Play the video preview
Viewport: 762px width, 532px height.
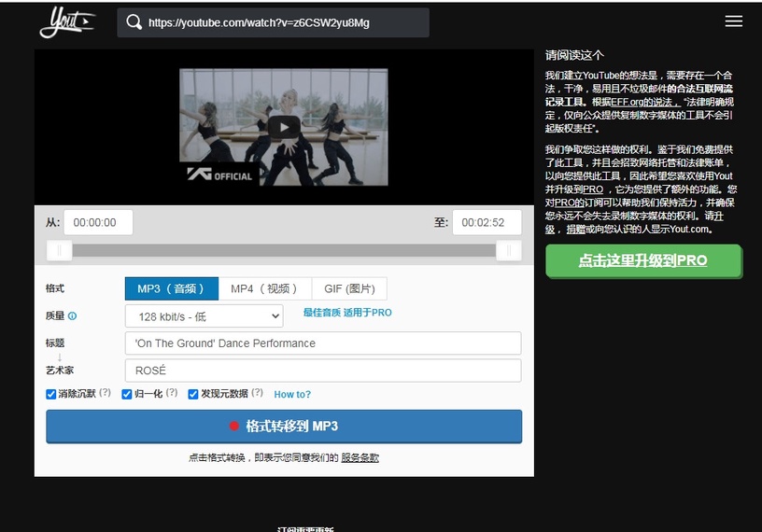(x=284, y=127)
